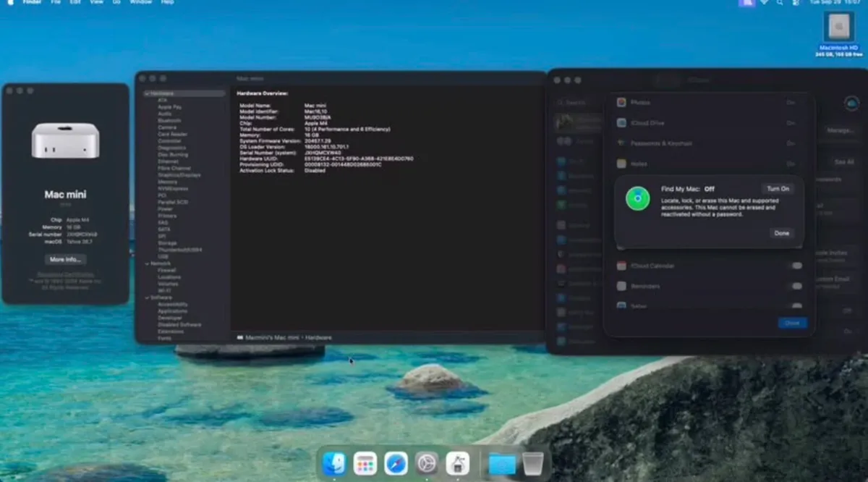Image resolution: width=868 pixels, height=482 pixels.
Task: Click the Spotlight search icon in menu bar
Action: [779, 3]
